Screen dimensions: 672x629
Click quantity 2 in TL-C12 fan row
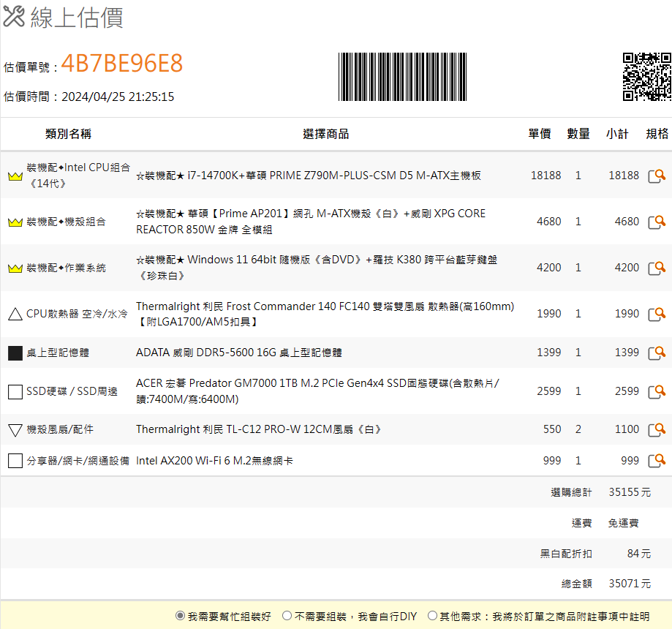click(x=578, y=429)
